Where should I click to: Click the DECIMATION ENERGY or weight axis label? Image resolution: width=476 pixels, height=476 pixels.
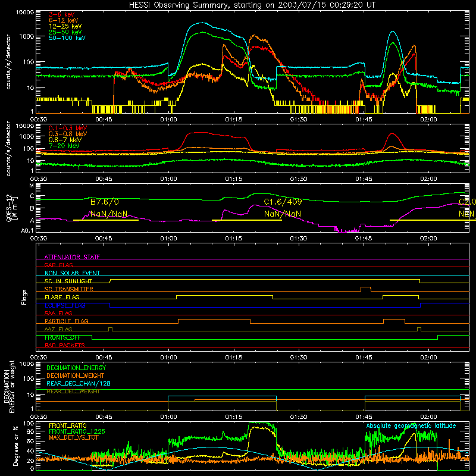pos(9,386)
